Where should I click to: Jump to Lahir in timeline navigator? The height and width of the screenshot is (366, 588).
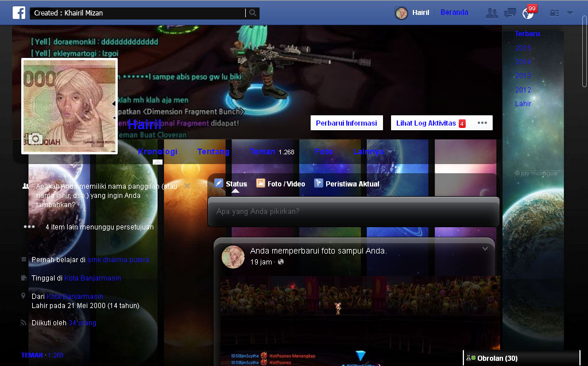click(x=523, y=104)
